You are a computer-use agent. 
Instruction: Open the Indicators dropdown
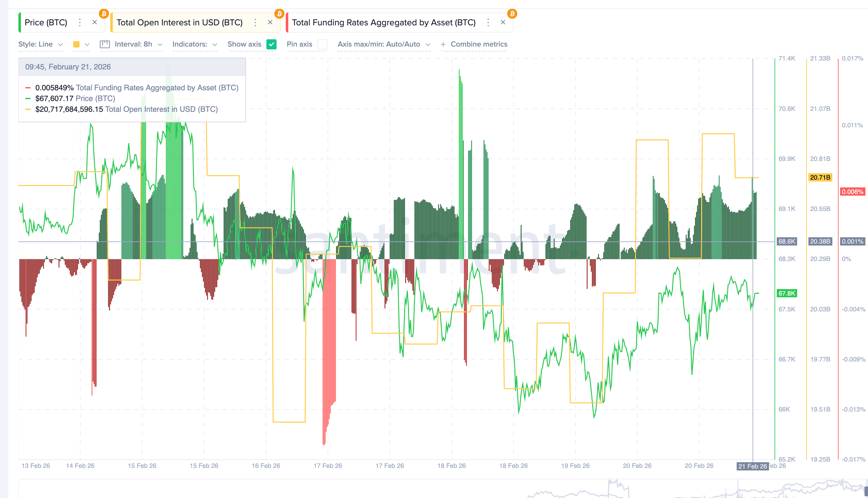pyautogui.click(x=194, y=44)
